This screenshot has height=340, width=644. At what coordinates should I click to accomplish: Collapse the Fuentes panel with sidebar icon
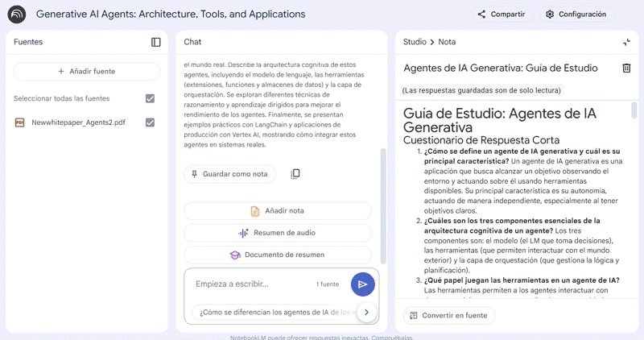pyautogui.click(x=155, y=42)
